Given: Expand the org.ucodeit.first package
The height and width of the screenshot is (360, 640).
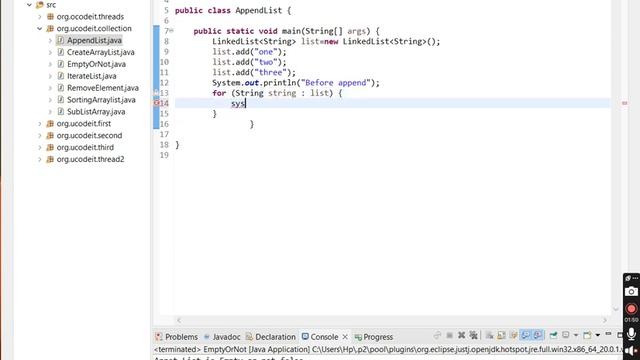Looking at the screenshot, I should coord(40,124).
